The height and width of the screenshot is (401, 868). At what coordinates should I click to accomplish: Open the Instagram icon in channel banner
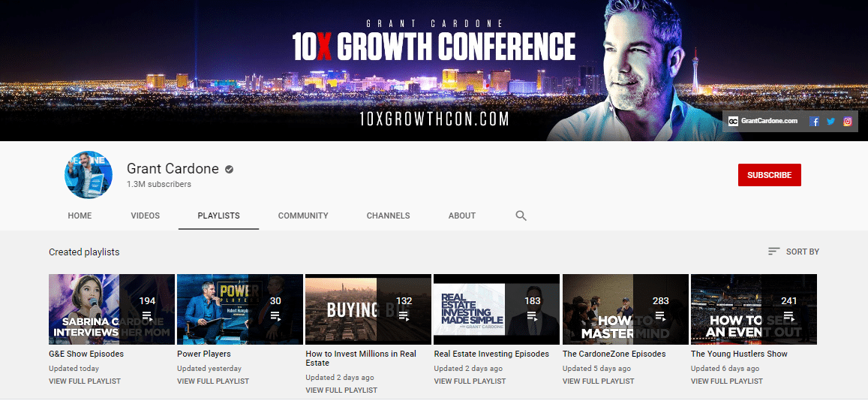pyautogui.click(x=848, y=122)
